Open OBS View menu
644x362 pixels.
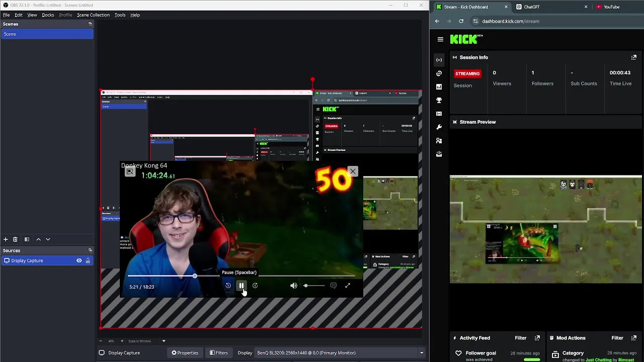[x=32, y=15]
